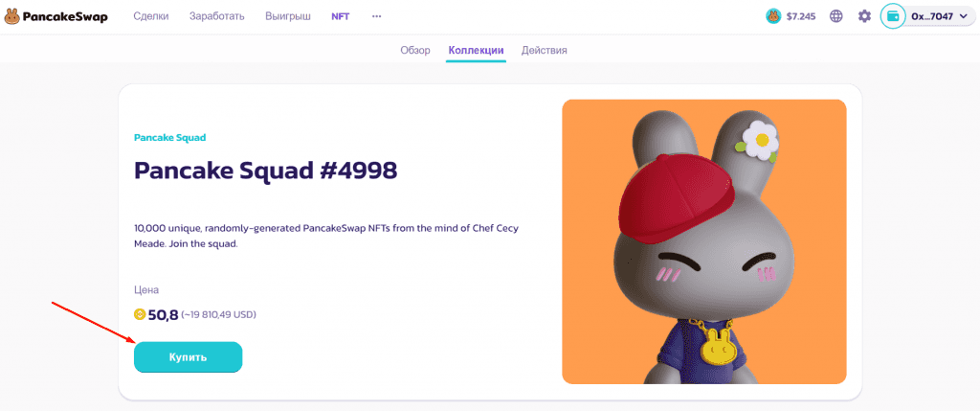Open the Заработать menu

[x=217, y=16]
